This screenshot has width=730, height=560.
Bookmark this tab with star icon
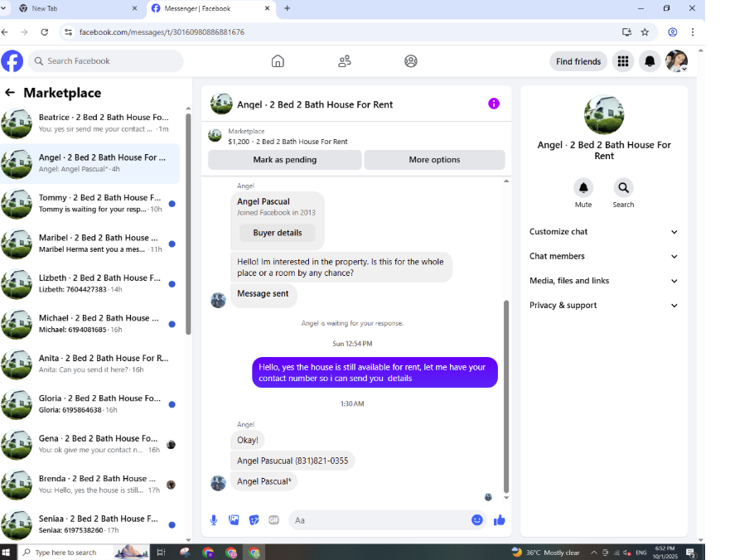[645, 32]
